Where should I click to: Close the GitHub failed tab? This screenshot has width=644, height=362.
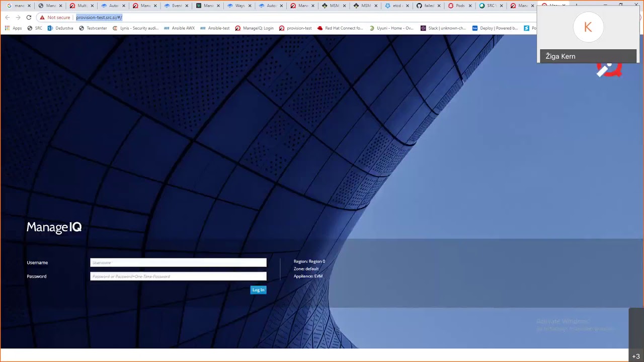point(439,6)
